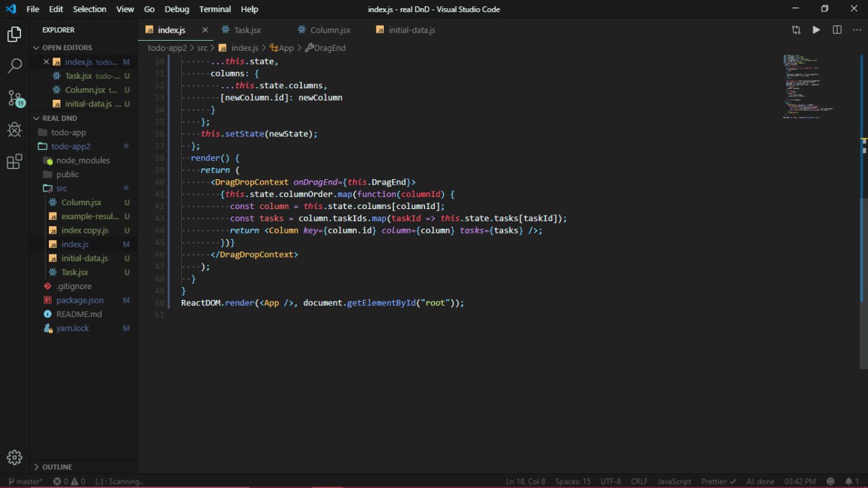Expand the node_modules folder
This screenshot has width=868, height=488.
click(x=83, y=160)
